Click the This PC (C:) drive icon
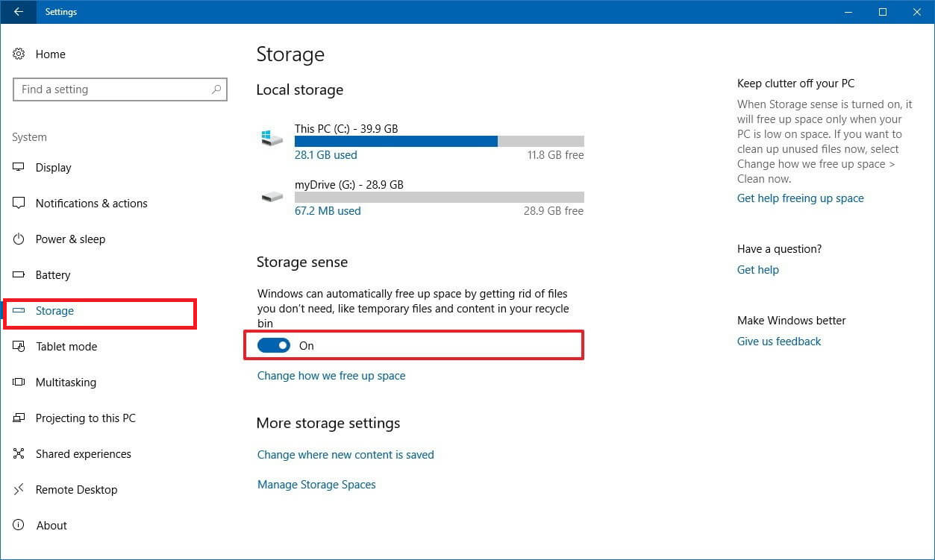This screenshot has height=560, width=935. click(272, 139)
